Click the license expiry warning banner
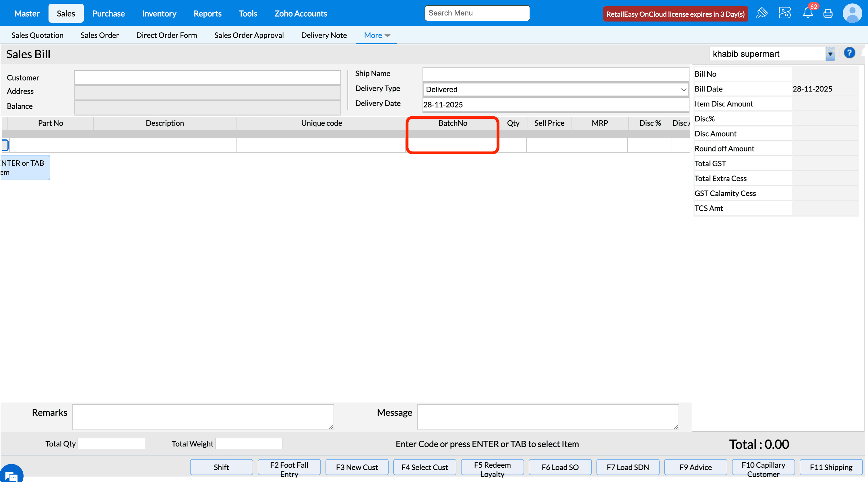This screenshot has height=482, width=868. point(675,14)
